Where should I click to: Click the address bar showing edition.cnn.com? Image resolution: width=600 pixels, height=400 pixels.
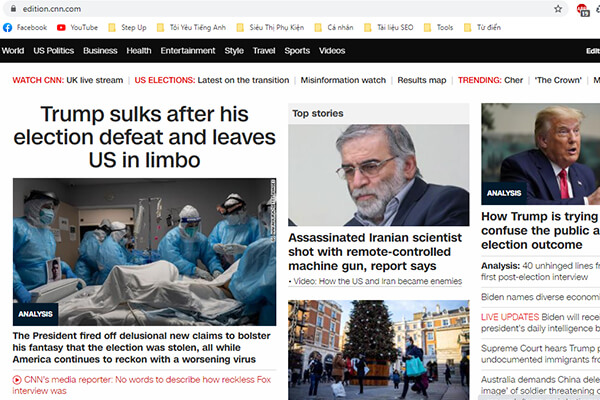(283, 8)
